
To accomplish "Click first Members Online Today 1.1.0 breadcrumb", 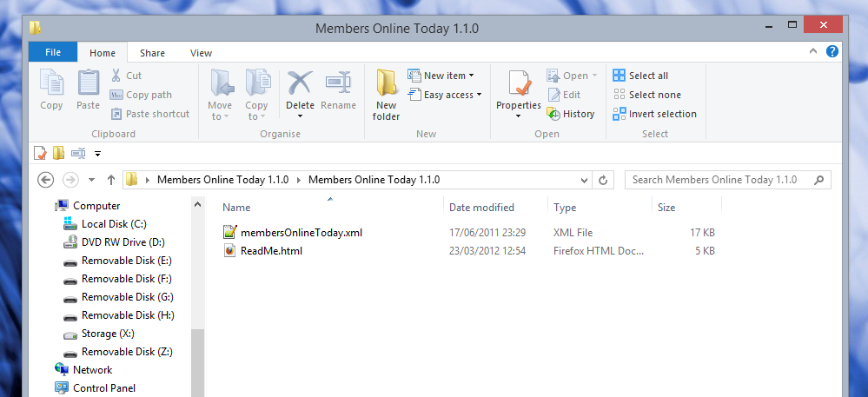I will [223, 180].
